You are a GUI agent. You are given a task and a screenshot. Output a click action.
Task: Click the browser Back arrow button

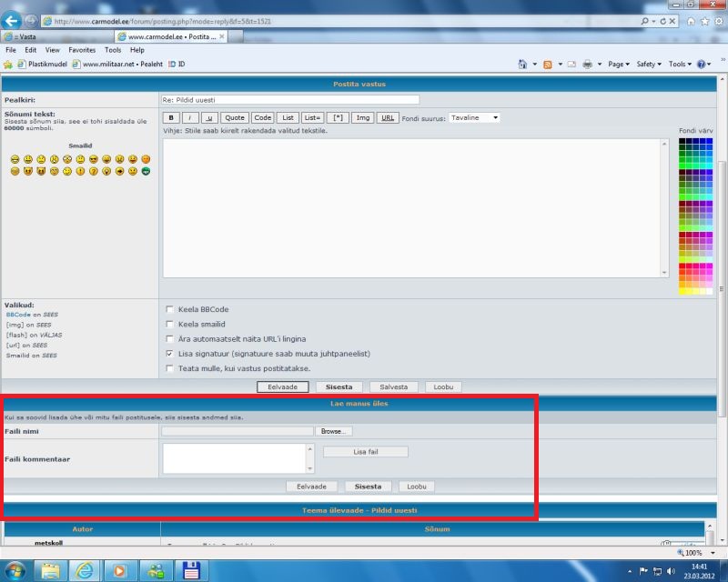13,20
